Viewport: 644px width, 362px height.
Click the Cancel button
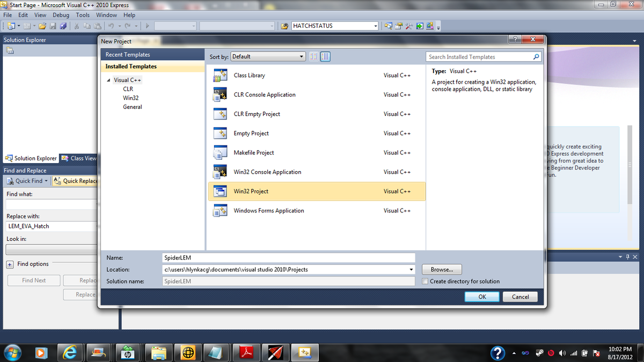pos(520,297)
